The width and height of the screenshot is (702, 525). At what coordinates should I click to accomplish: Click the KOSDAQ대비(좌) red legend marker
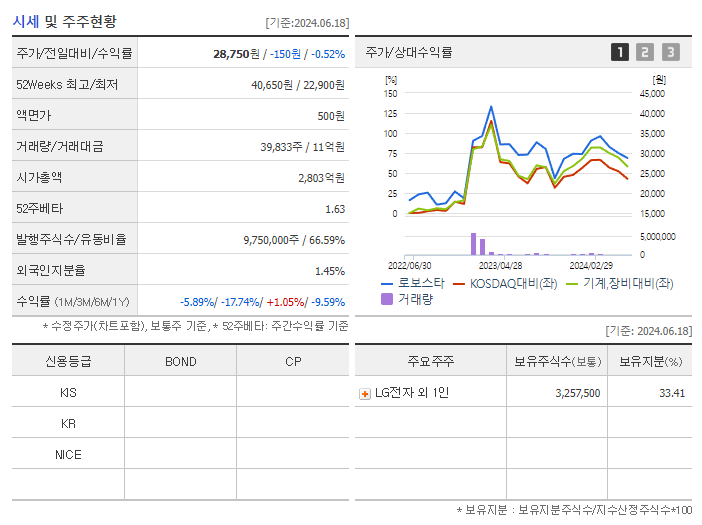[x=459, y=284]
